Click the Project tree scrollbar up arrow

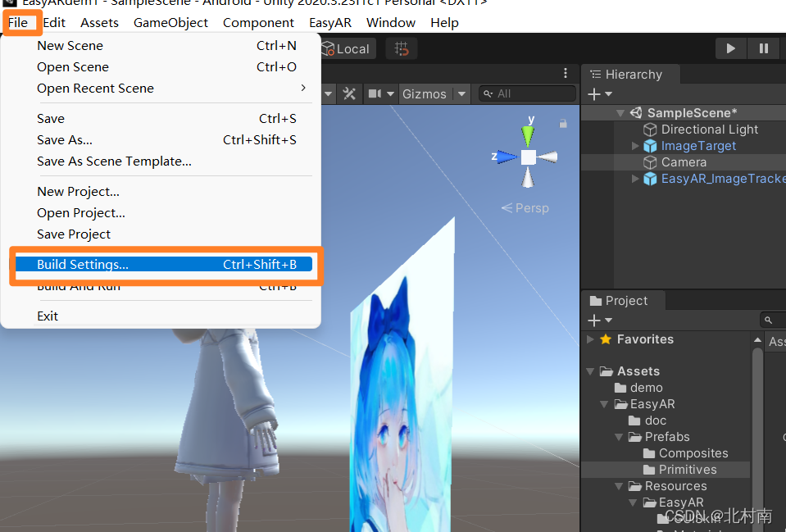click(x=757, y=340)
